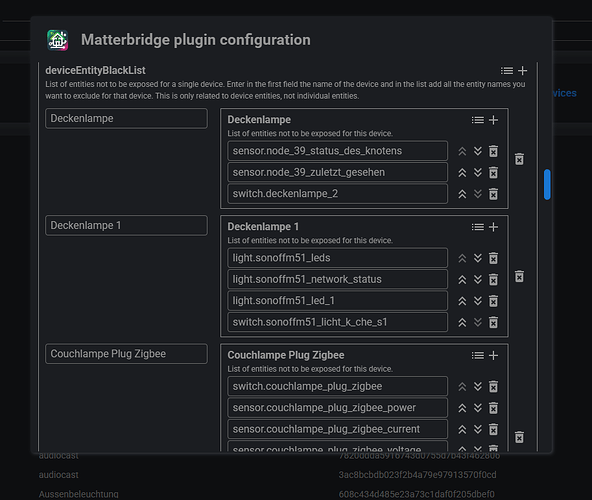
Task: Click the deviceEntityBlackList section heading
Action: (95, 71)
